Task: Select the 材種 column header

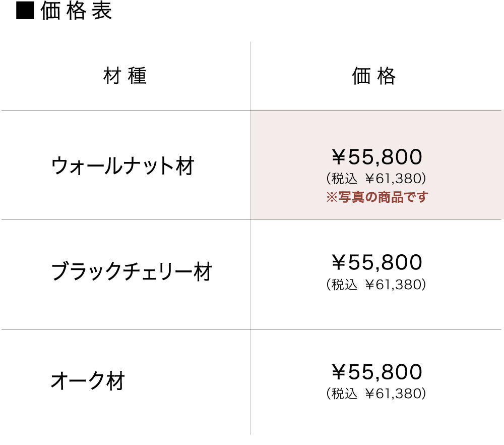Action: tap(125, 76)
